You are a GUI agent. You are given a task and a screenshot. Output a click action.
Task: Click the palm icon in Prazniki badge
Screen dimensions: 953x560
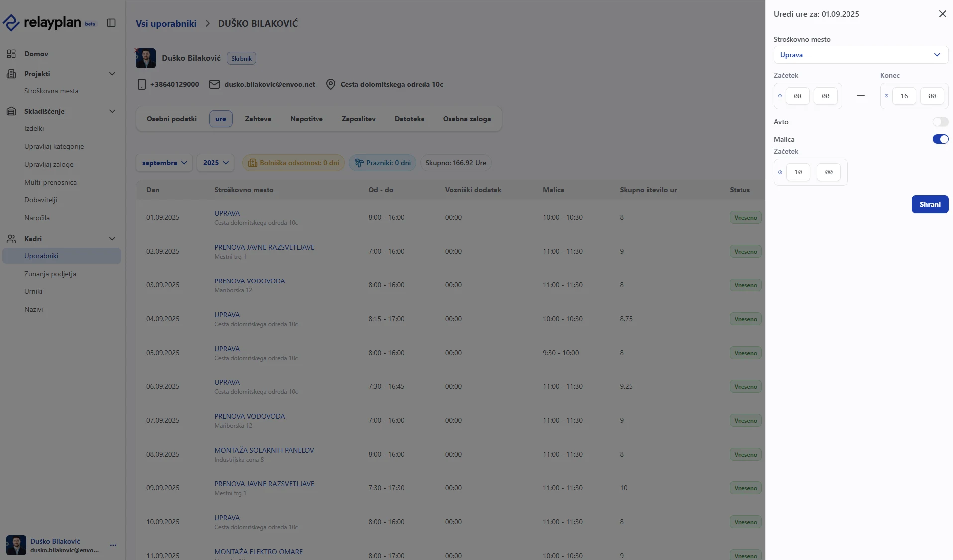pos(359,163)
